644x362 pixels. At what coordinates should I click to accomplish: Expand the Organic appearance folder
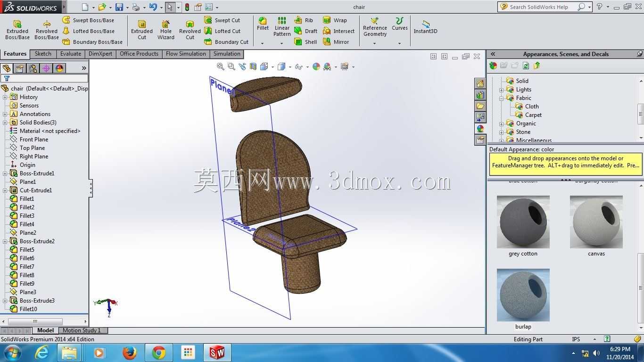(502, 123)
